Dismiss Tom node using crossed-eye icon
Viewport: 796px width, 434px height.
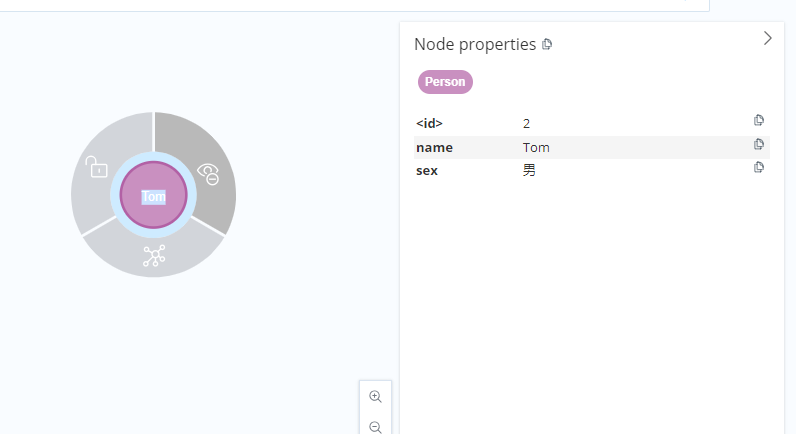tap(208, 174)
